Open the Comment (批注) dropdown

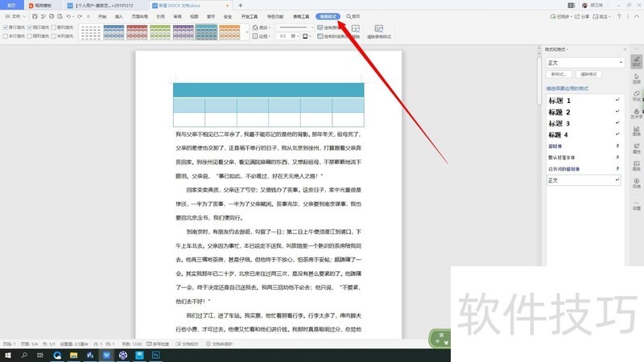[x=601, y=16]
